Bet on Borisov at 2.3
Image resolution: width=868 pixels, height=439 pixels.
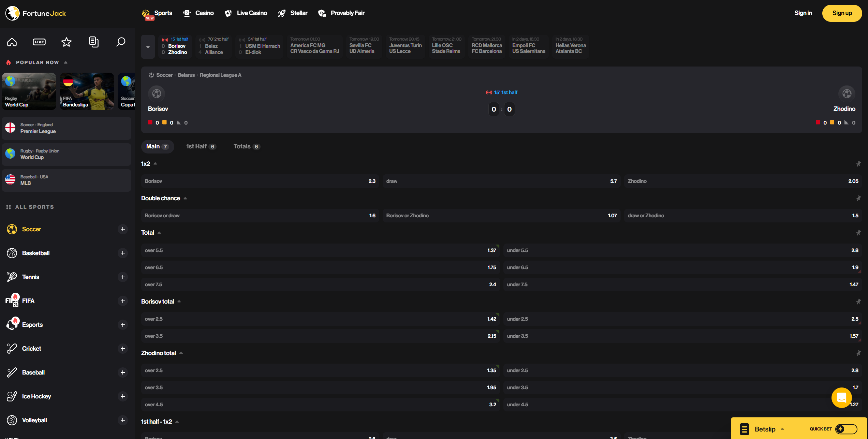pos(260,181)
